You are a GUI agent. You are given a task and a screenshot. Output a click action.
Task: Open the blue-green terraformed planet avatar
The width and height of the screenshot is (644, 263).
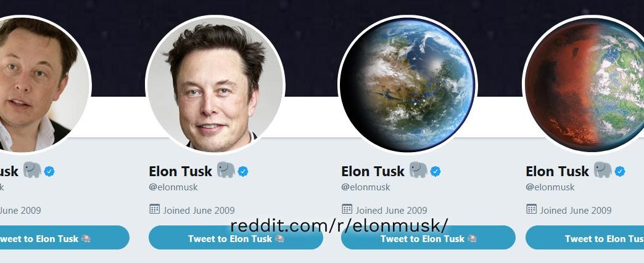407,84
